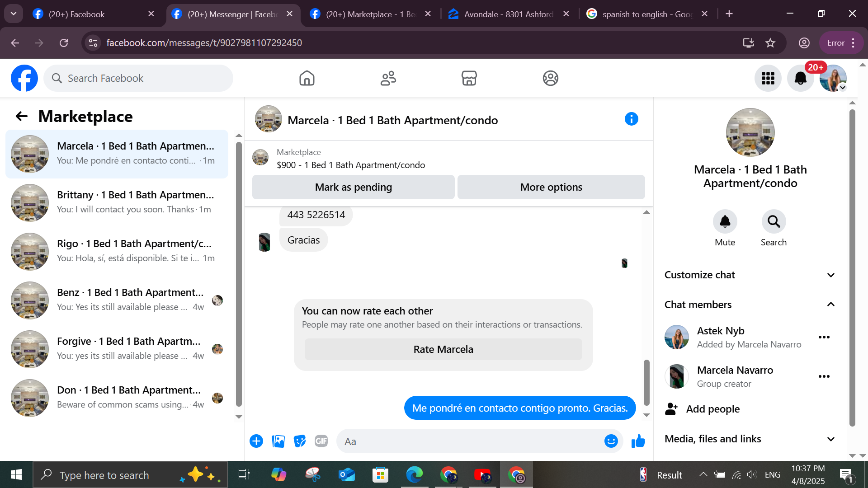Open Facebook Home icon
The image size is (868, 488).
tap(307, 78)
